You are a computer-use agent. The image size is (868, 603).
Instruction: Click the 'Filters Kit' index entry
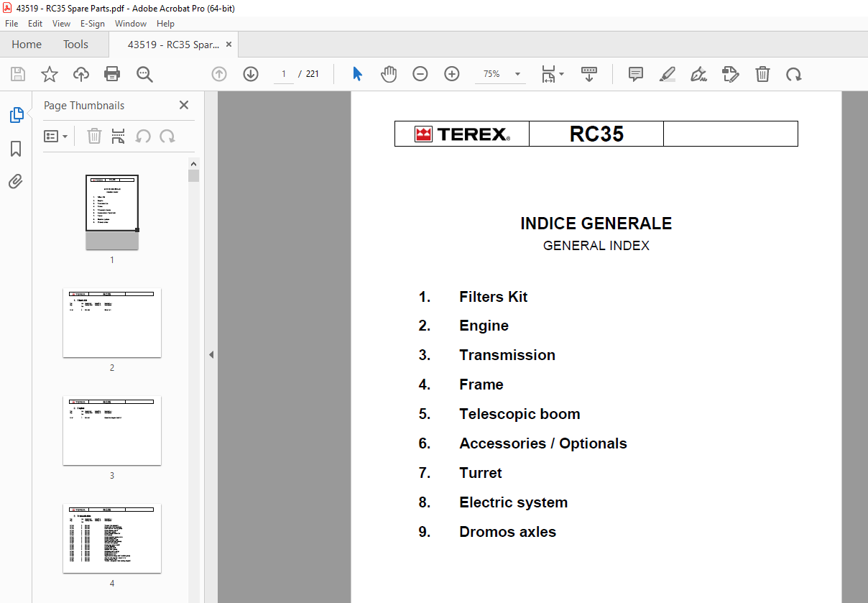tap(493, 297)
